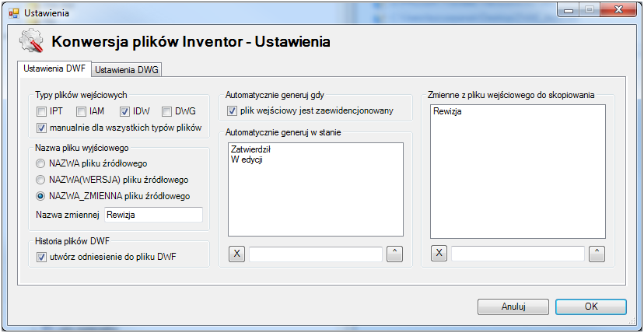Viewport: 644px width, 333px height.
Task: Click the X button under the states list
Action: point(237,254)
